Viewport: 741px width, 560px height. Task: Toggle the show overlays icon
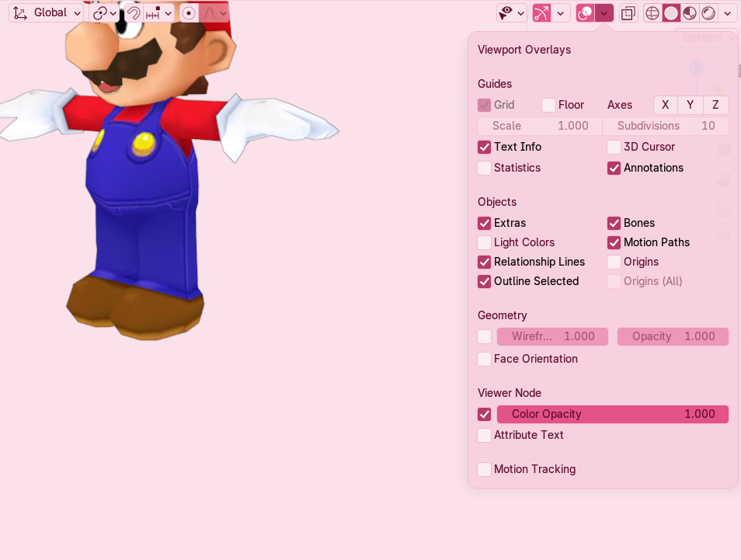tap(585, 13)
